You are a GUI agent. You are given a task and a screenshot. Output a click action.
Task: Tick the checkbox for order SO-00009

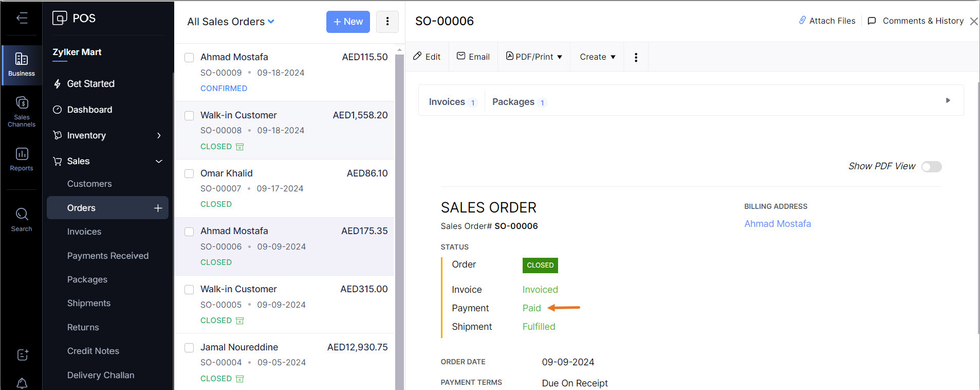[189, 58]
